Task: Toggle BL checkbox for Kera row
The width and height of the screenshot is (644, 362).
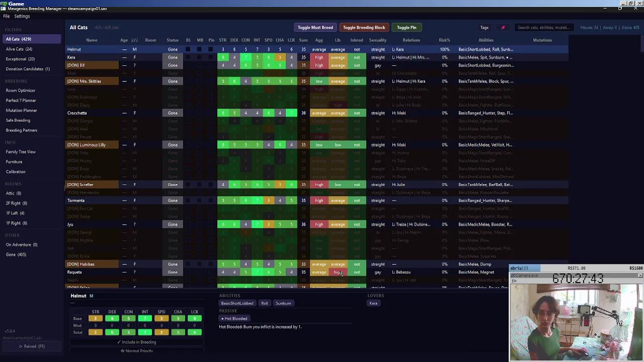Action: (x=188, y=57)
